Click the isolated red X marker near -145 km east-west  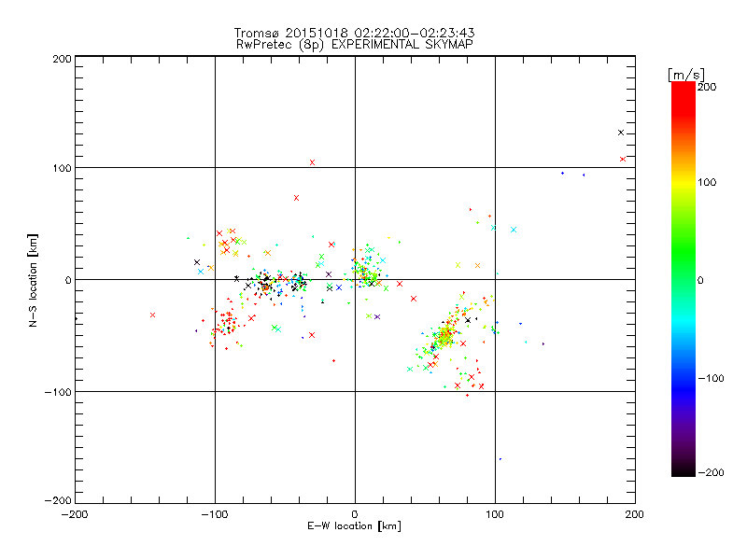pos(152,315)
